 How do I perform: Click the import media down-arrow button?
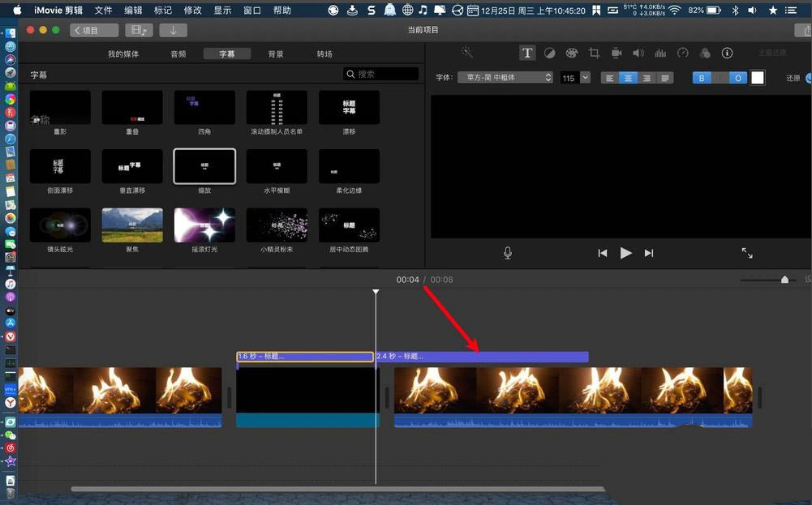coord(173,31)
